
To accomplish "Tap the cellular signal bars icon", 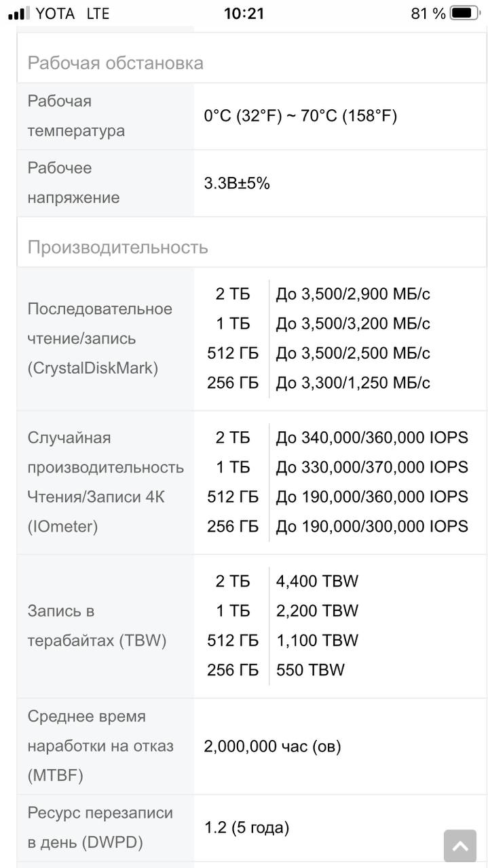I will (x=19, y=14).
